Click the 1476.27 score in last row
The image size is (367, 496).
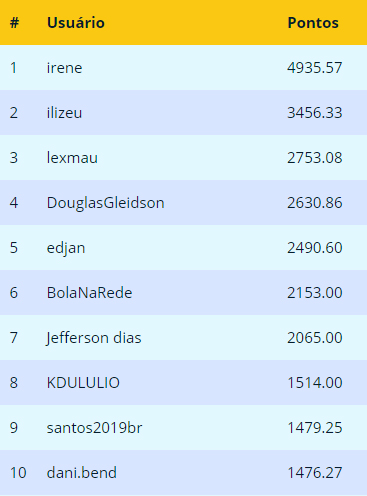pyautogui.click(x=315, y=473)
